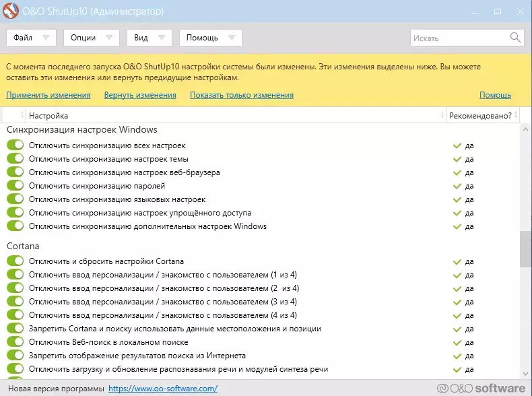
Task: Click the green checkmark for password sync row
Action: click(x=457, y=186)
